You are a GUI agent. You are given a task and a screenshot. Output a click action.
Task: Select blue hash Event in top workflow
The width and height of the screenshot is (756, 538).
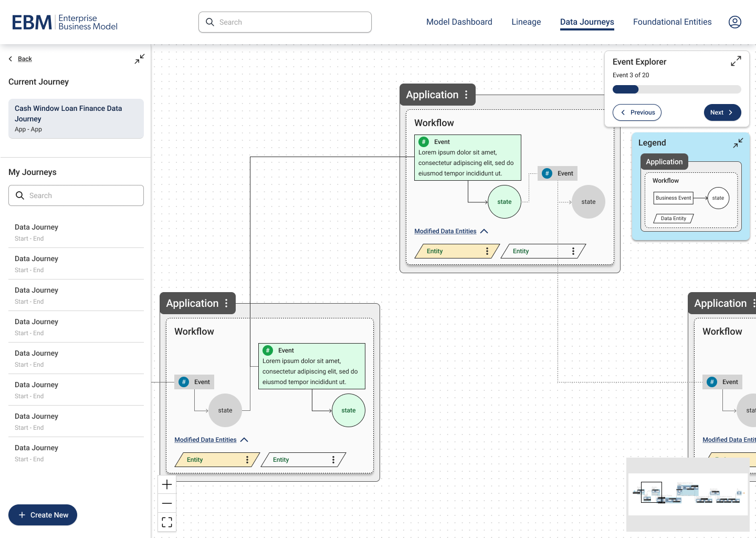tap(558, 173)
